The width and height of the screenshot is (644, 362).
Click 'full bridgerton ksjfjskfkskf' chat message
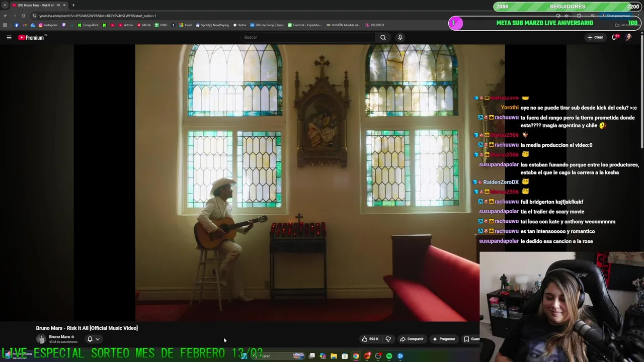tap(552, 202)
